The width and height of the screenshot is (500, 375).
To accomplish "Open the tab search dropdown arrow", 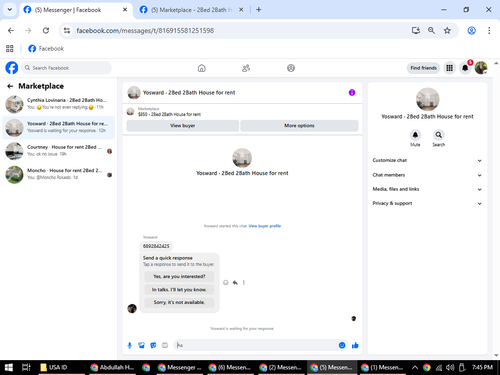I will tap(10, 10).
